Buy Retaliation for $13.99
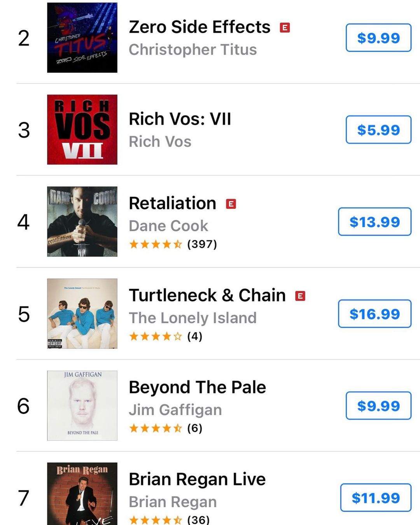This screenshot has width=420, height=525. [374, 222]
